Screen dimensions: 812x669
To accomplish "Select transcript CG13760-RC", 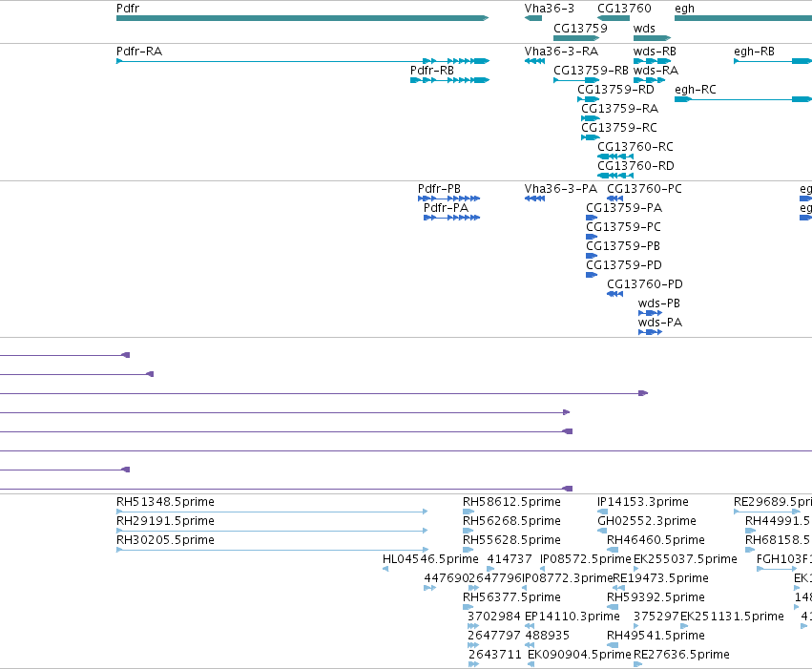I will pyautogui.click(x=615, y=157).
